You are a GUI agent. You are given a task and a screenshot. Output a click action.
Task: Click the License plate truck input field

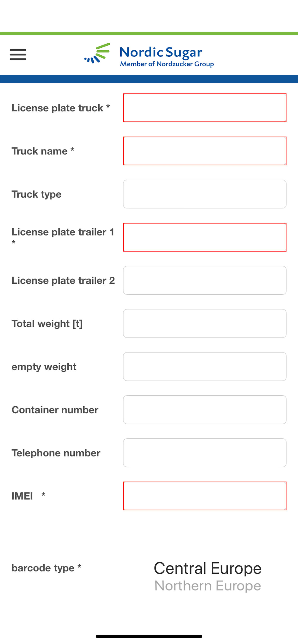coord(205,108)
